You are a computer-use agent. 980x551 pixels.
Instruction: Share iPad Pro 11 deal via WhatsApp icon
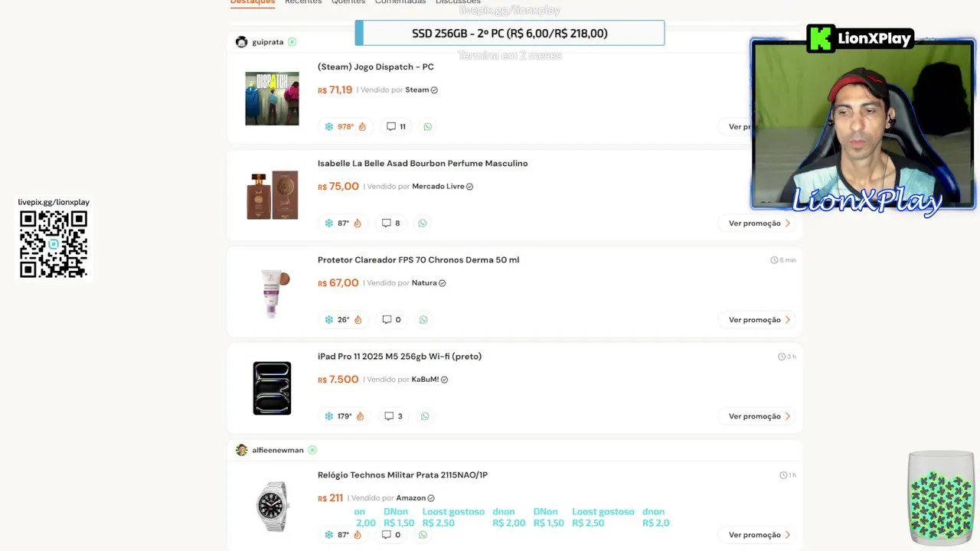tap(425, 416)
